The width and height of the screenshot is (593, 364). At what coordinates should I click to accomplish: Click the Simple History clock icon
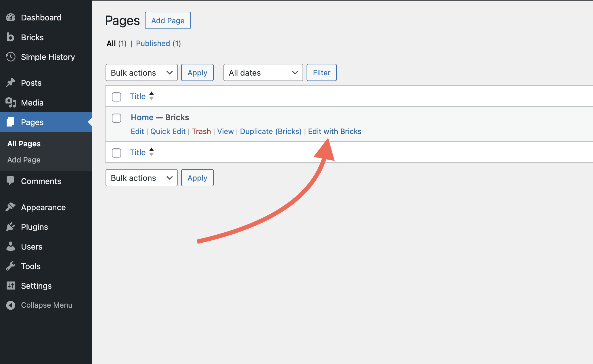(x=11, y=57)
